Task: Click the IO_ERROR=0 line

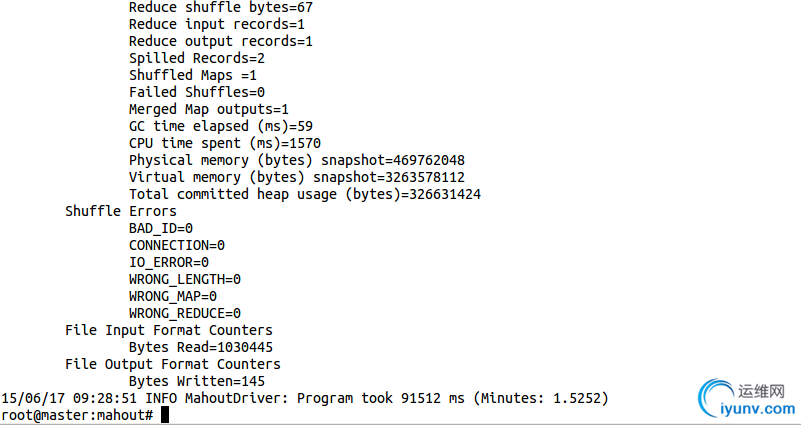Action: pyautogui.click(x=169, y=262)
